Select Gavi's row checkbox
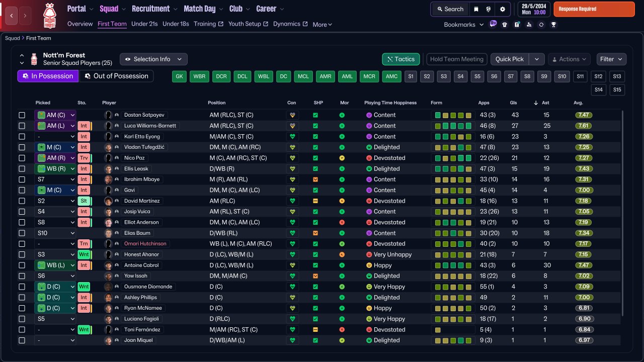This screenshot has width=644, height=362. (x=22, y=190)
